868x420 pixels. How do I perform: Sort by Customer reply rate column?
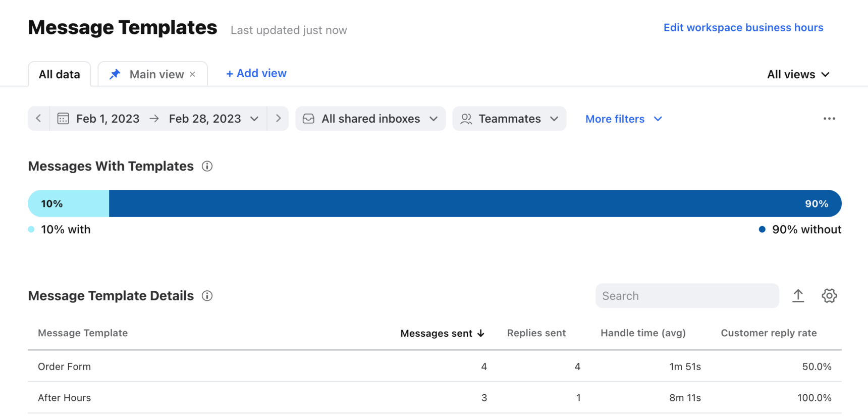(769, 333)
